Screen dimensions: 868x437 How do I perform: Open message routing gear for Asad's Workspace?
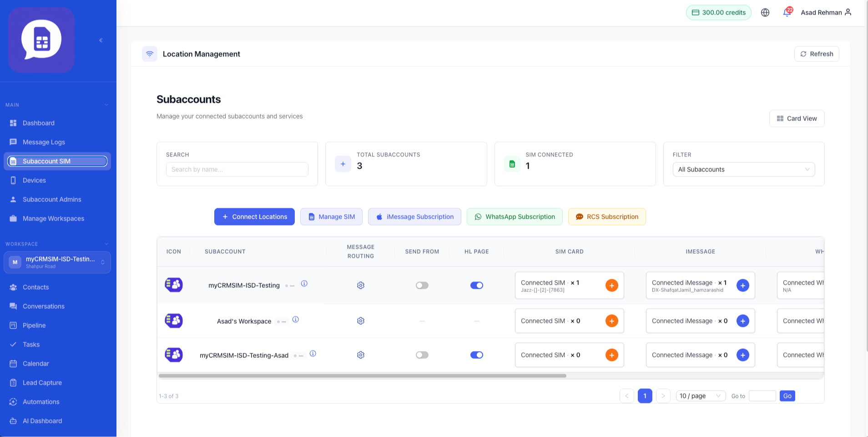pos(361,321)
